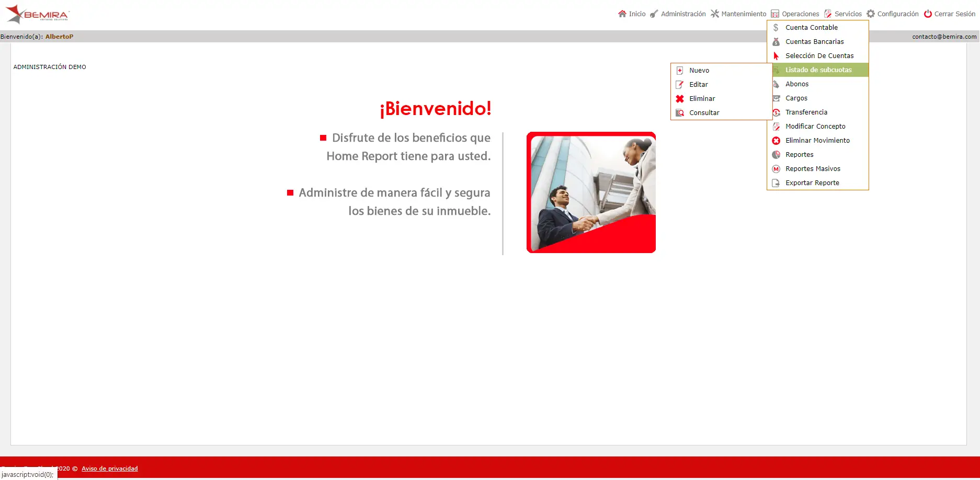Open the Aviso de privacidad link
The width and height of the screenshot is (980, 480).
(110, 468)
